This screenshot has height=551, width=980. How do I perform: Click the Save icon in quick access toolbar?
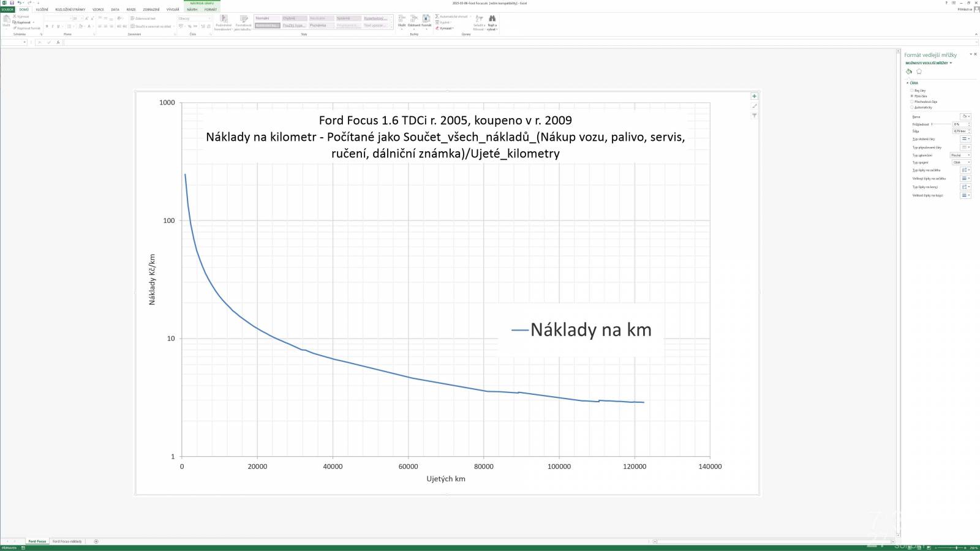tap(12, 2)
